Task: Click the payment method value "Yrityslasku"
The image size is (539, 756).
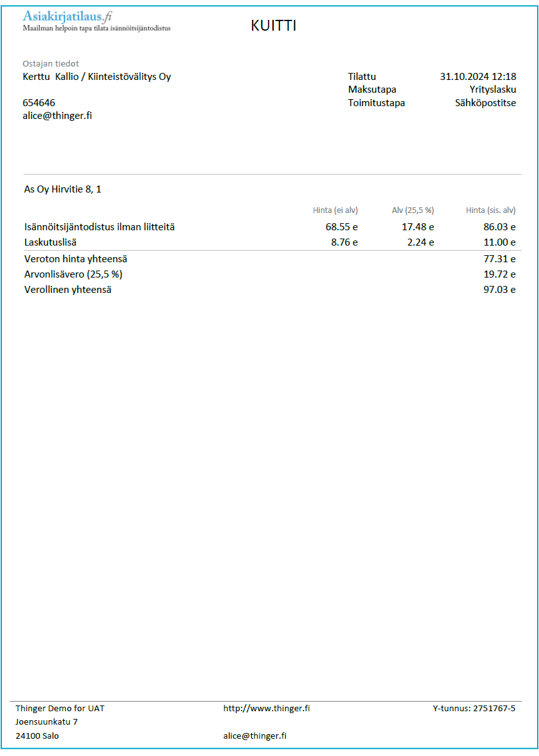Action: coord(493,90)
